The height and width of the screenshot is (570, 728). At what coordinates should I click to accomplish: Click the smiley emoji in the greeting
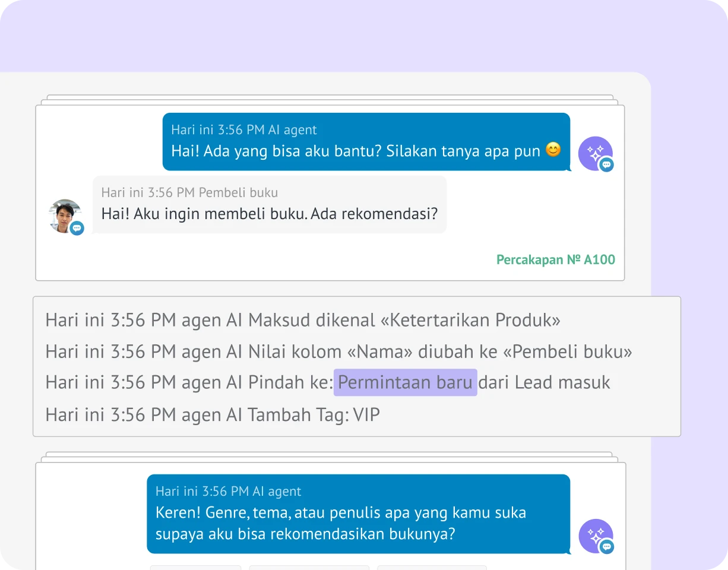(553, 150)
